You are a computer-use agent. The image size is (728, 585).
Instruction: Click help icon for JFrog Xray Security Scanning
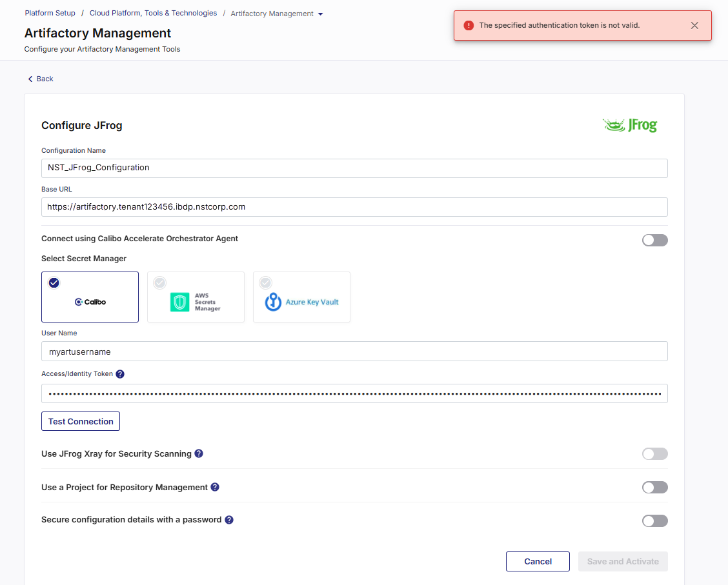pos(199,453)
